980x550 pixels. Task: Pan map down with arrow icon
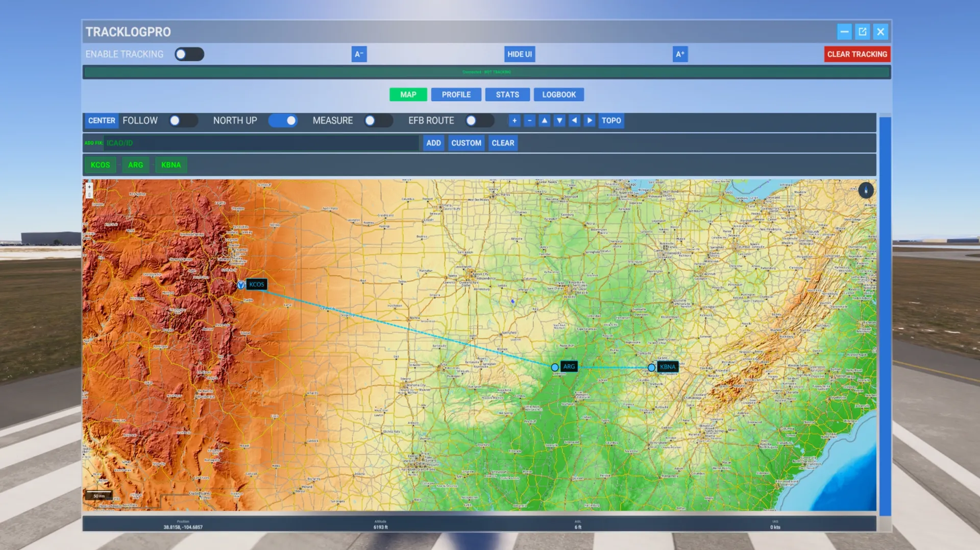[559, 121]
